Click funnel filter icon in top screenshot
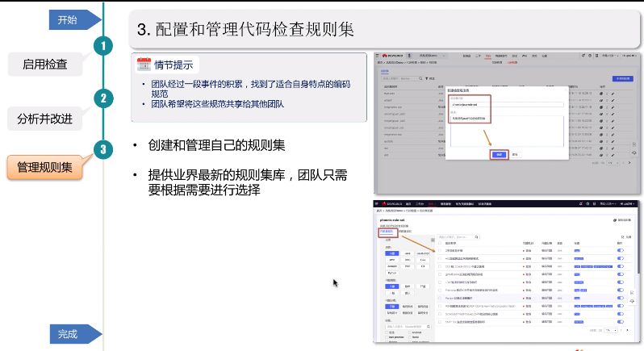Image resolution: width=644 pixels, height=351 pixels. tap(426, 78)
